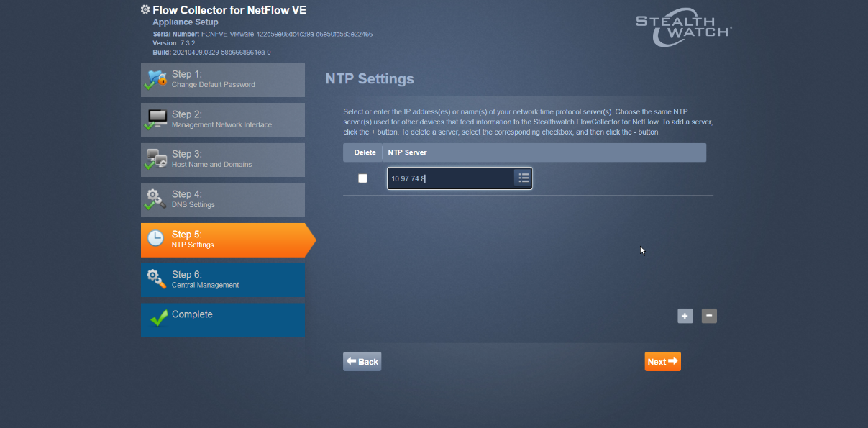This screenshot has width=868, height=428.
Task: Click the Serial Number text
Action: (262, 34)
